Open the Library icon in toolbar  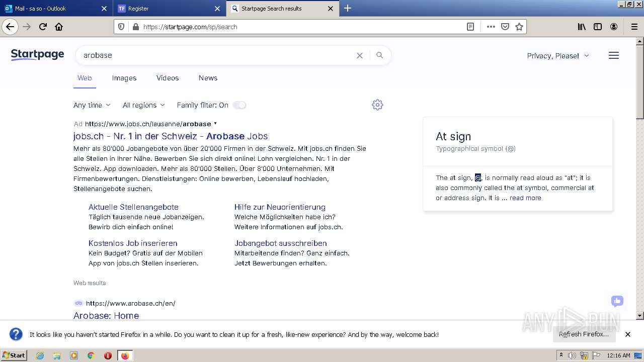point(582,27)
